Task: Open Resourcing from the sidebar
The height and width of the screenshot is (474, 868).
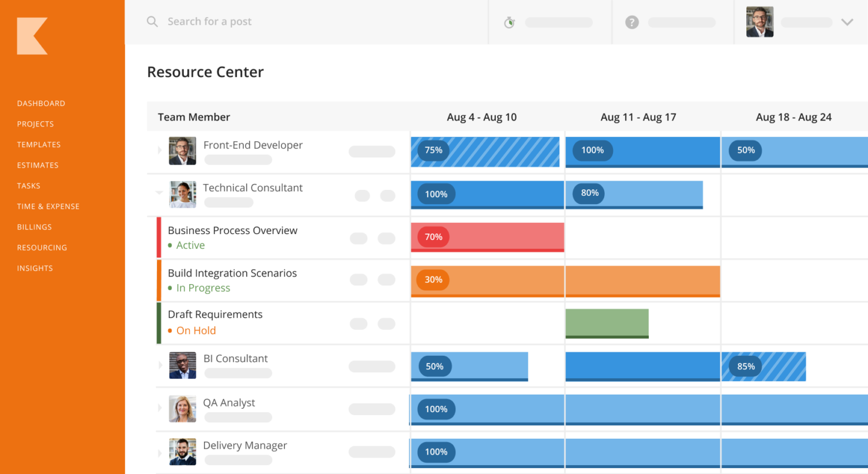Action: tap(42, 247)
